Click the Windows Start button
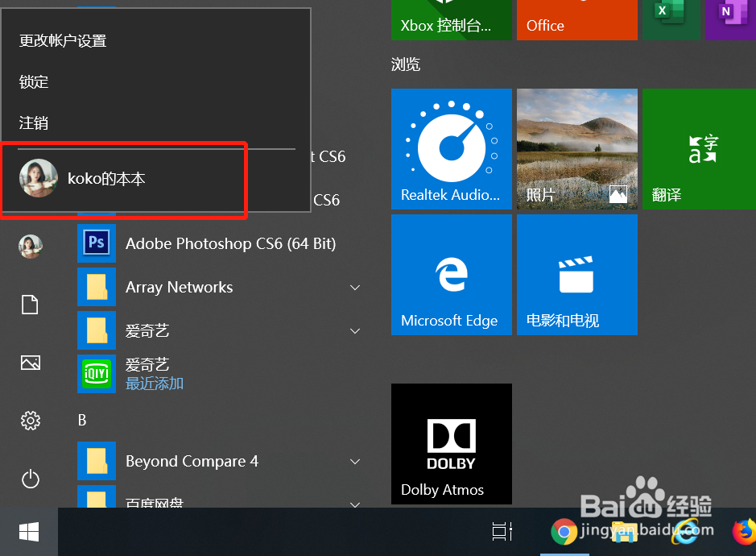Image resolution: width=756 pixels, height=556 pixels. pyautogui.click(x=29, y=533)
